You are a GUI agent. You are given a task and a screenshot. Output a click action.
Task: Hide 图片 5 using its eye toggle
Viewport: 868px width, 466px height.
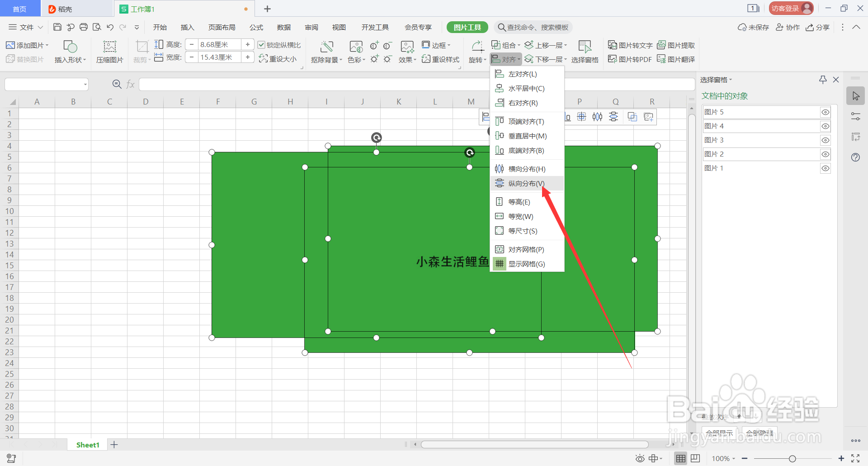click(x=826, y=112)
